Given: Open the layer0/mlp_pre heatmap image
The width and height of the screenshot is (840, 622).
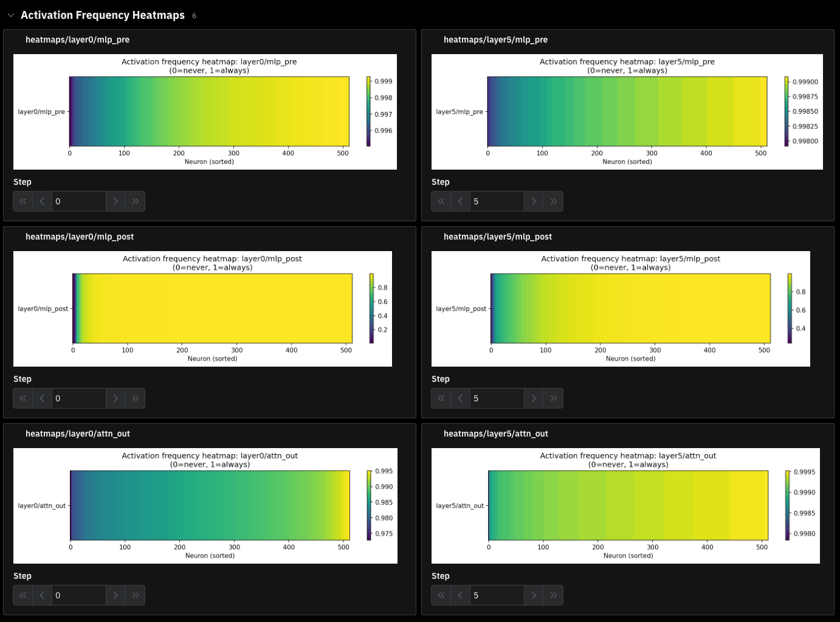Looking at the screenshot, I should [205, 112].
